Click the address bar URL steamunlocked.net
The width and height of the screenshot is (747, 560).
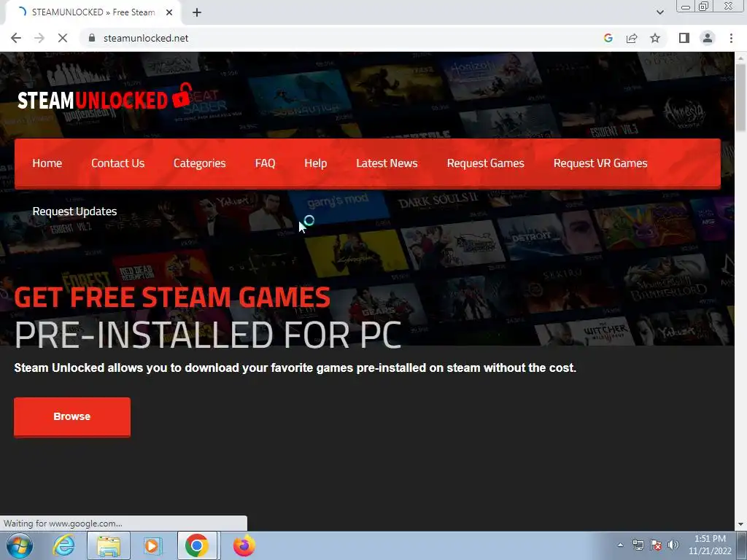click(x=146, y=38)
